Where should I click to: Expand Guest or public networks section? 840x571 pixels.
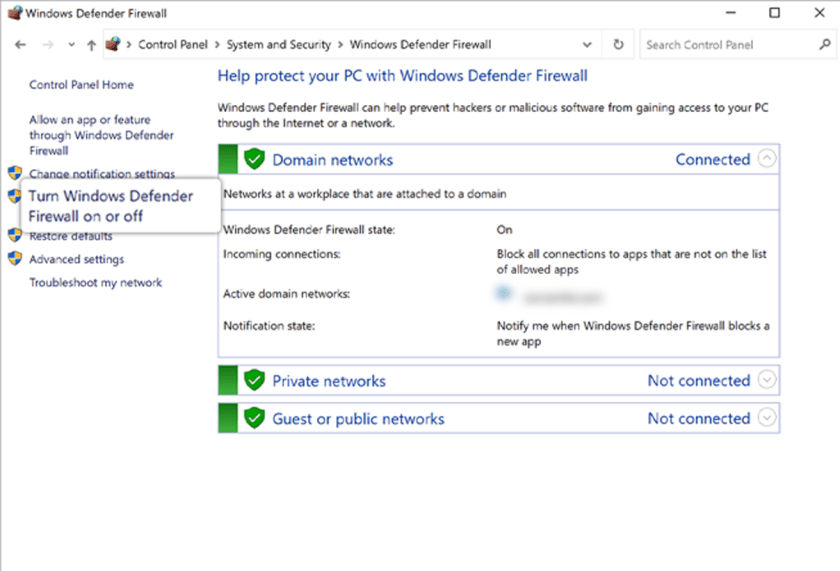(x=767, y=417)
